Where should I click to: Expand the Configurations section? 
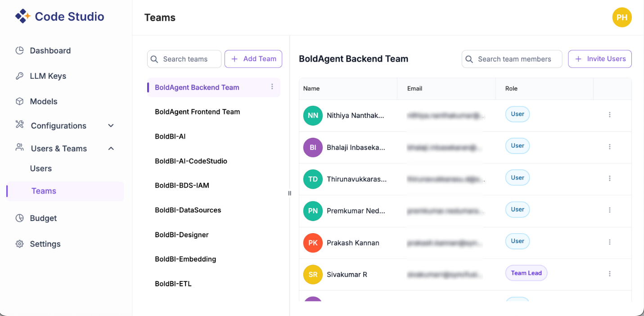[111, 126]
